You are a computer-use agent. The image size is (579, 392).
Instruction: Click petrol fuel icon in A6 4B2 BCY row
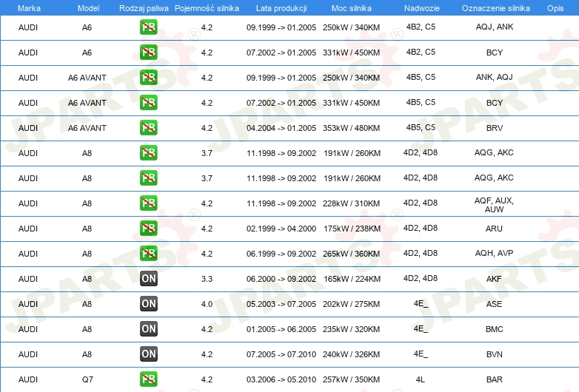point(148,53)
